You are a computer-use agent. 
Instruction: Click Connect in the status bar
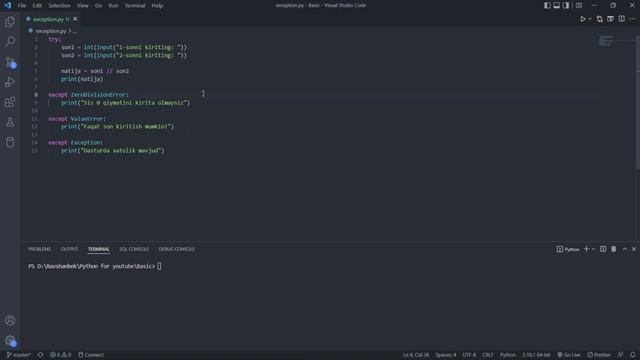click(x=91, y=355)
